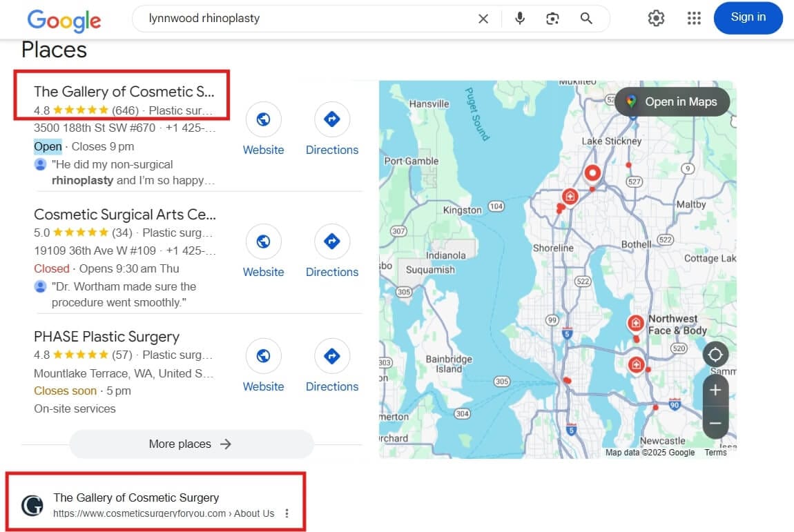
Task: Open Website icon for PHASE Plastic Surgery
Action: pyautogui.click(x=263, y=356)
